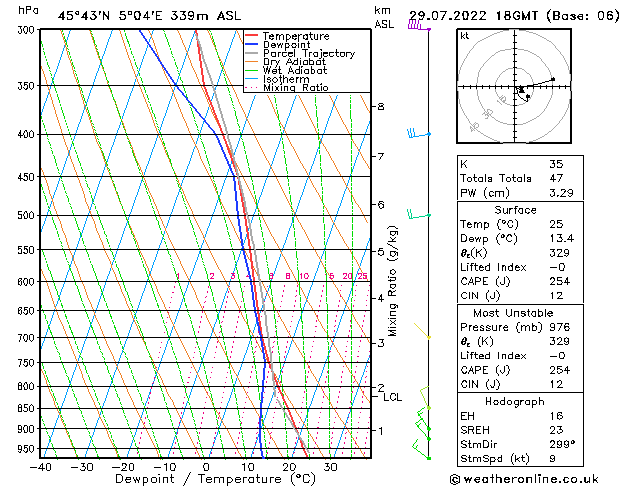
Task: Click the LCL level marker
Action: (x=392, y=397)
